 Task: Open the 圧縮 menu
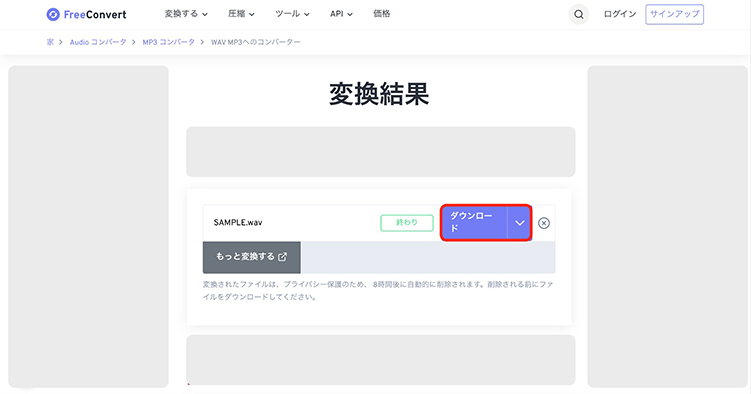(x=241, y=14)
